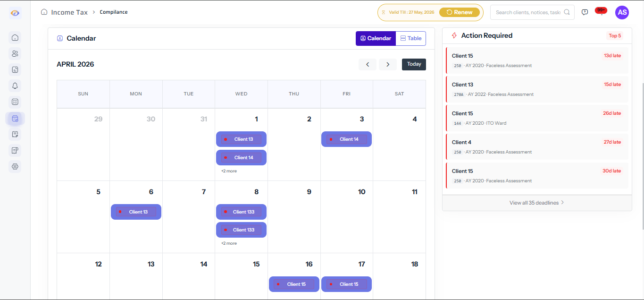
Task: Open the lower Client 133 event on April 8
Action: point(241,230)
